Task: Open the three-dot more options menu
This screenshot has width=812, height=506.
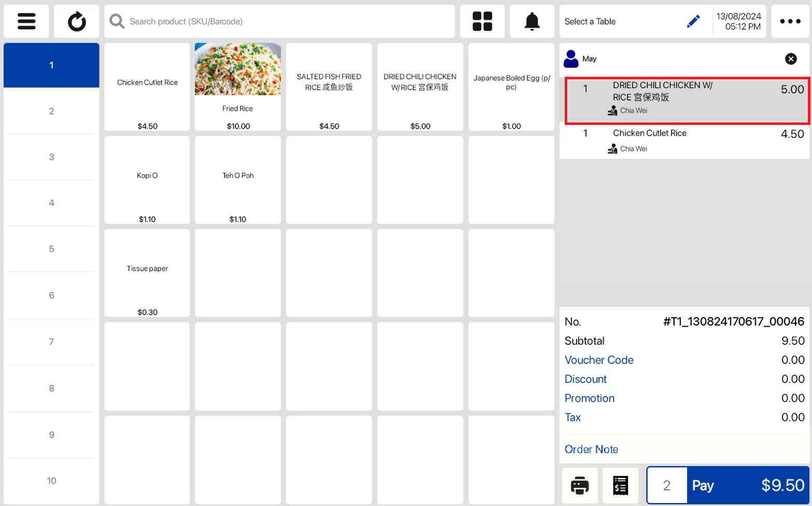Action: [x=790, y=21]
